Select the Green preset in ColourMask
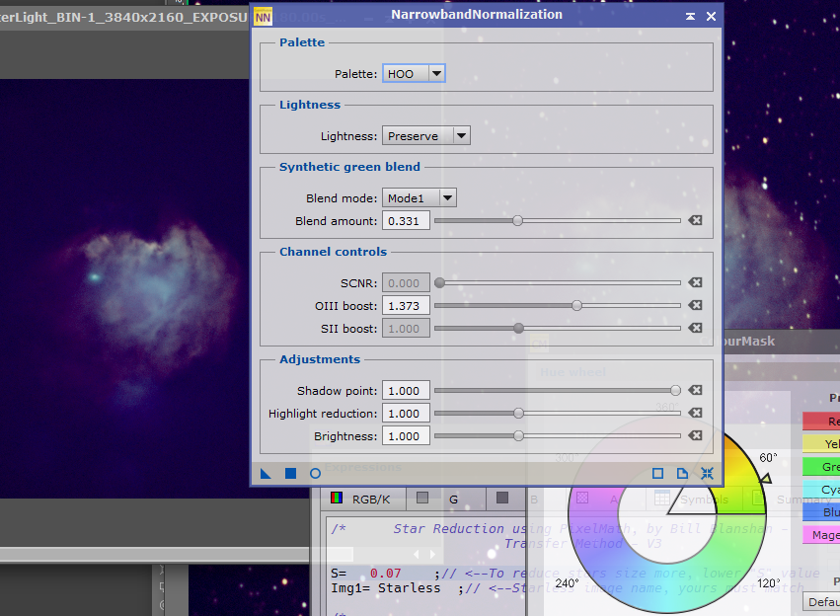The height and width of the screenshot is (616, 840). [821, 467]
